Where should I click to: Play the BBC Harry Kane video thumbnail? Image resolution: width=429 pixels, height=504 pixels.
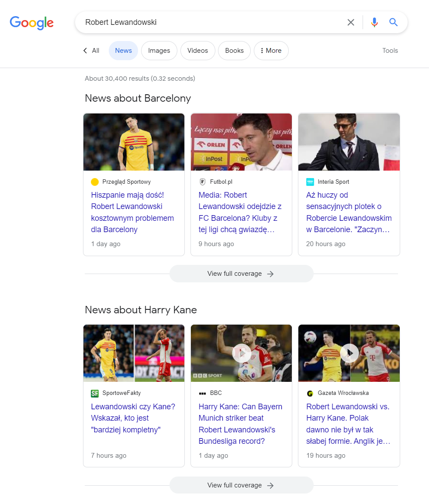tap(242, 353)
